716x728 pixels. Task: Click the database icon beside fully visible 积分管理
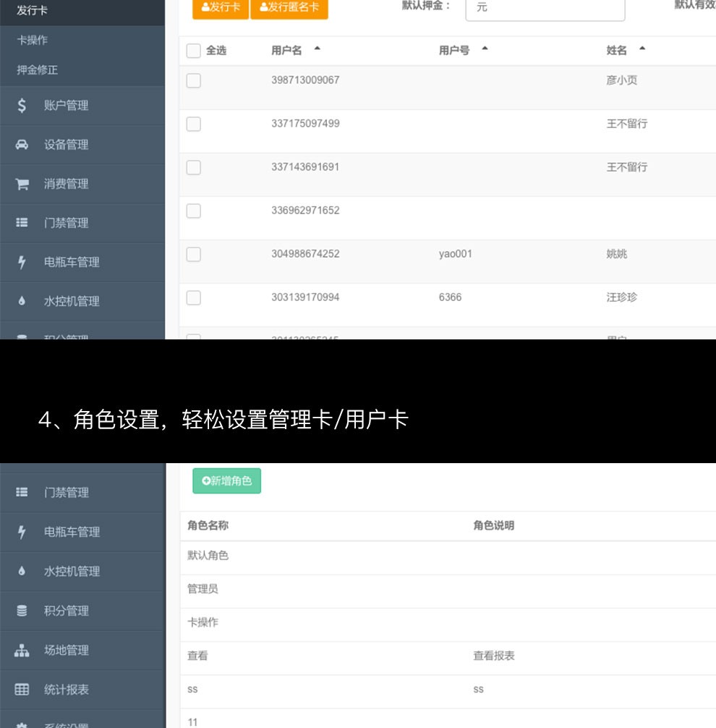tap(22, 611)
